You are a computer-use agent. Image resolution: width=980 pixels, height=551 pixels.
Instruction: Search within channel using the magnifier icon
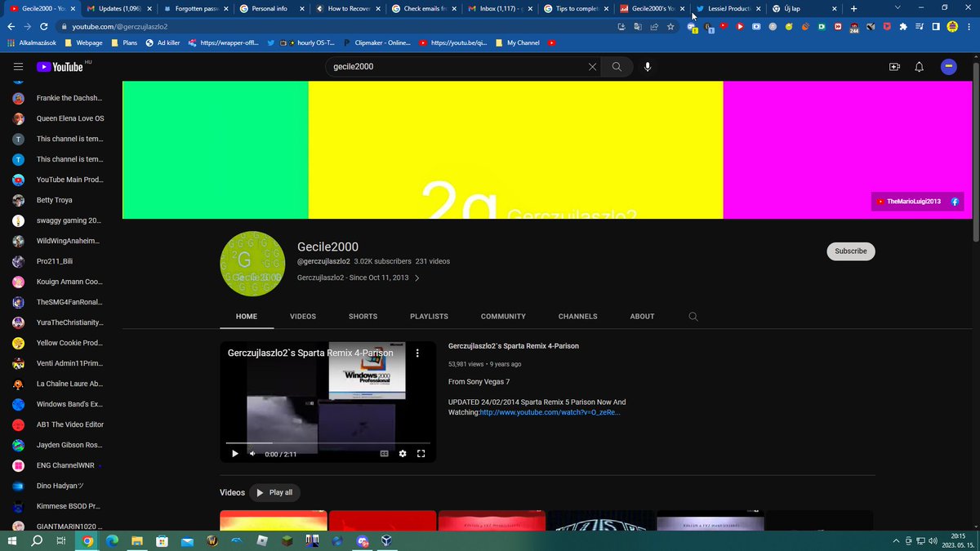click(x=693, y=317)
